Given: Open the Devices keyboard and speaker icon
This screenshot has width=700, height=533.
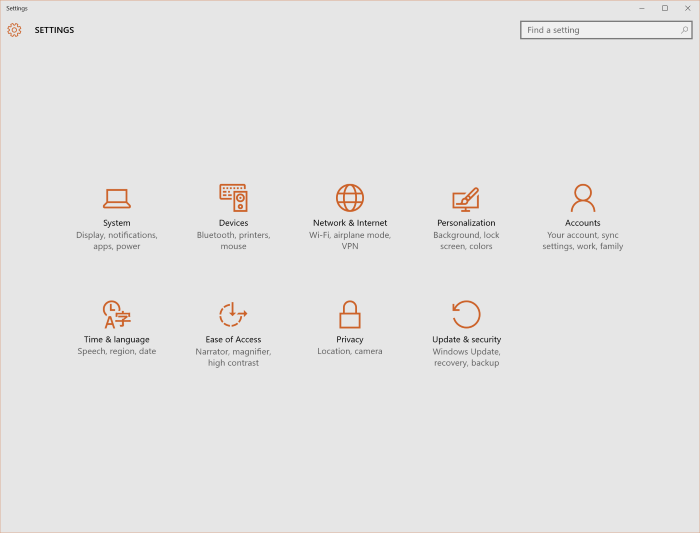Looking at the screenshot, I should click(233, 198).
